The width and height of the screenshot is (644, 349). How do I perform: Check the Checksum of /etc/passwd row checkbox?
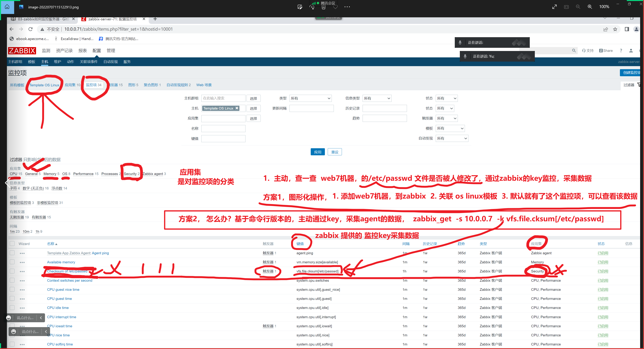click(x=12, y=271)
